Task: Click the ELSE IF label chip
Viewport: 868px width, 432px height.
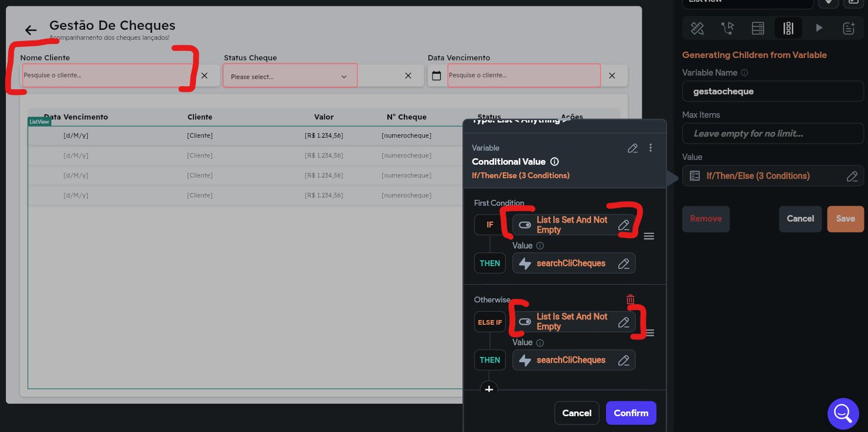Action: (490, 322)
